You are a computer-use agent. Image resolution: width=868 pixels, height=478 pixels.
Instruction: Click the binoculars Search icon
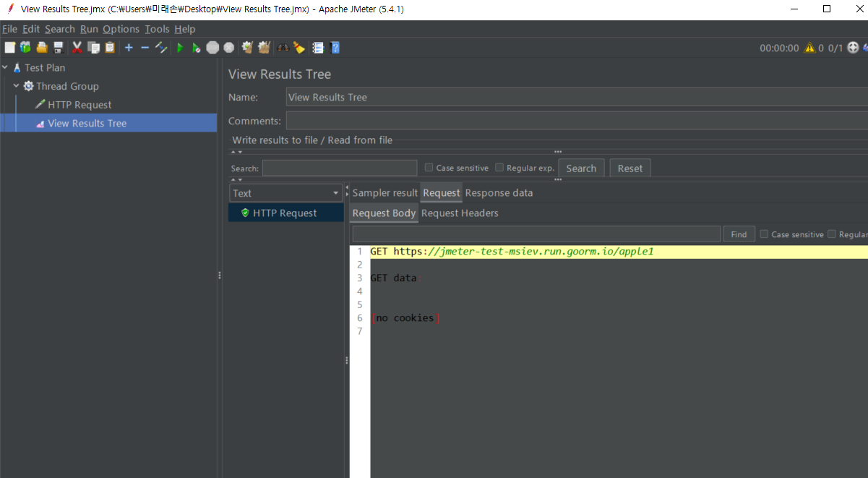(283, 48)
